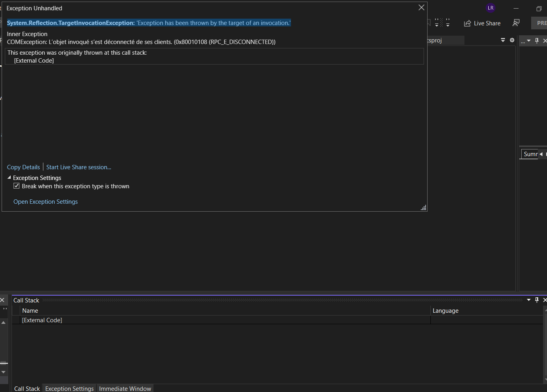This screenshot has width=547, height=392.
Task: Switch to the Immediate Window tab
Action: tap(125, 388)
